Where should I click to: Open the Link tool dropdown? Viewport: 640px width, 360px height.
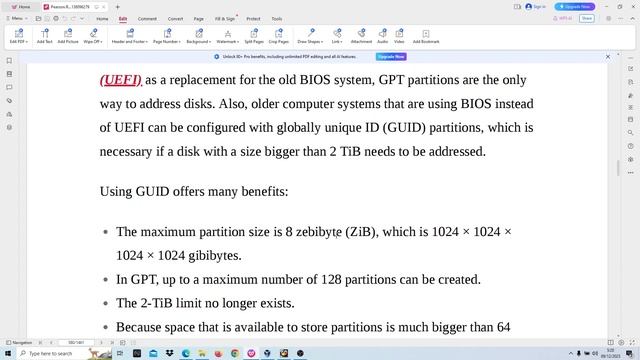(337, 36)
